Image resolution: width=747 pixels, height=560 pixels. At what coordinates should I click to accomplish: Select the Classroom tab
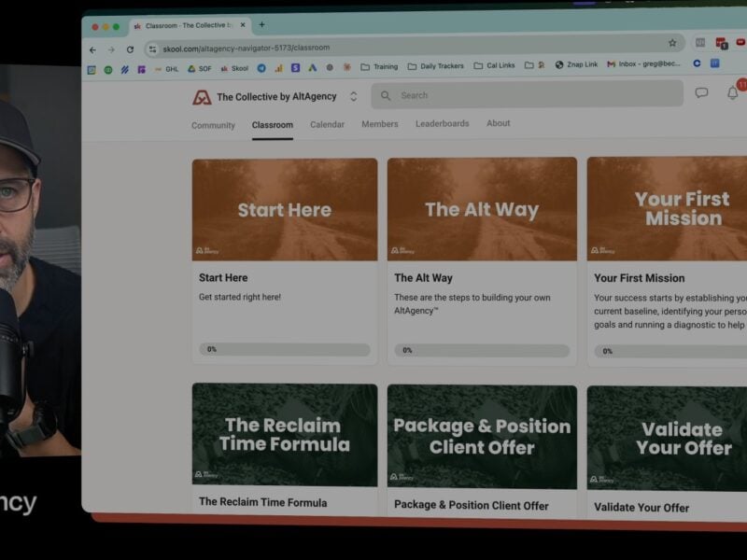pyautogui.click(x=273, y=125)
